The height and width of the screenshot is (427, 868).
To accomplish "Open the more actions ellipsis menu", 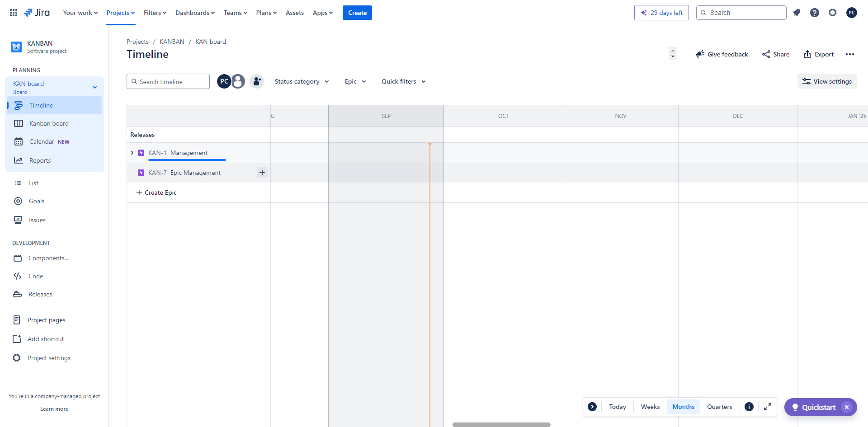I will (850, 54).
